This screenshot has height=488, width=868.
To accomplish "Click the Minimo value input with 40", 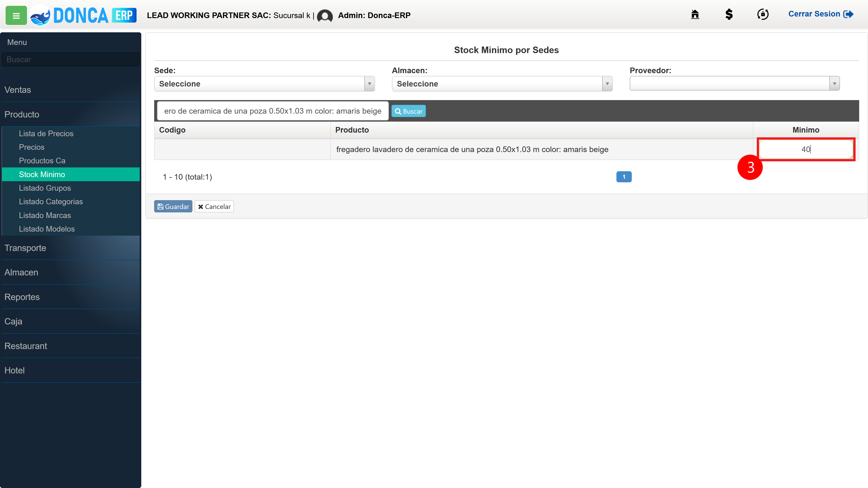I will coord(806,149).
